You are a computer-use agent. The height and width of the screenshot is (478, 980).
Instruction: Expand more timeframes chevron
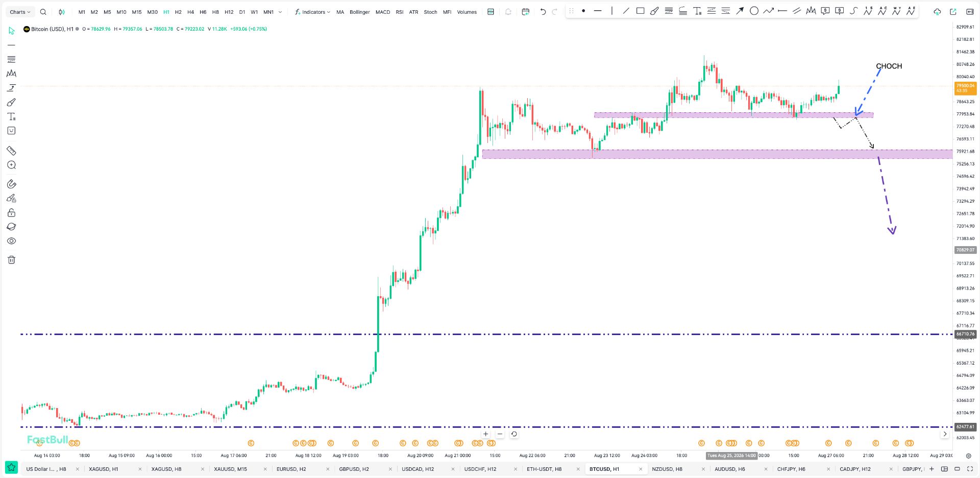(280, 12)
